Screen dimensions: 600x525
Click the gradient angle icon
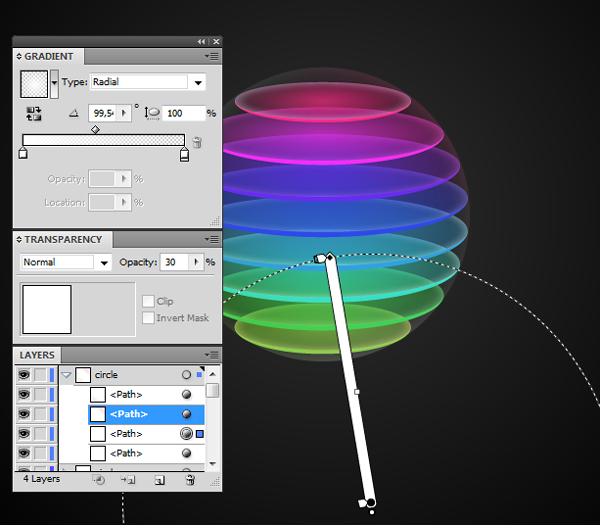pyautogui.click(x=74, y=113)
